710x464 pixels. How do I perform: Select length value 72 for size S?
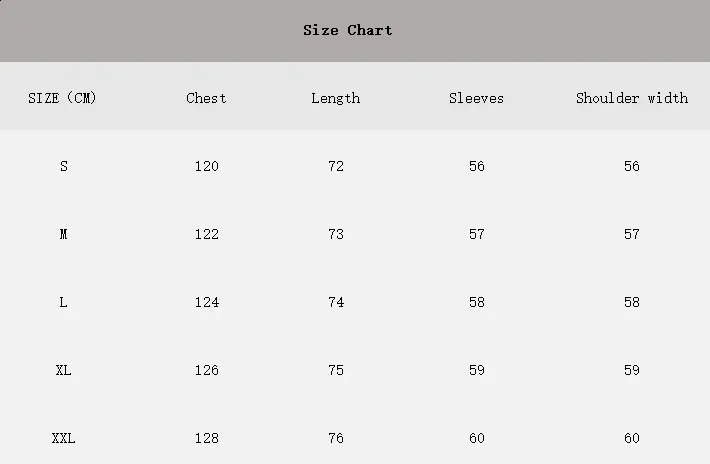click(336, 166)
